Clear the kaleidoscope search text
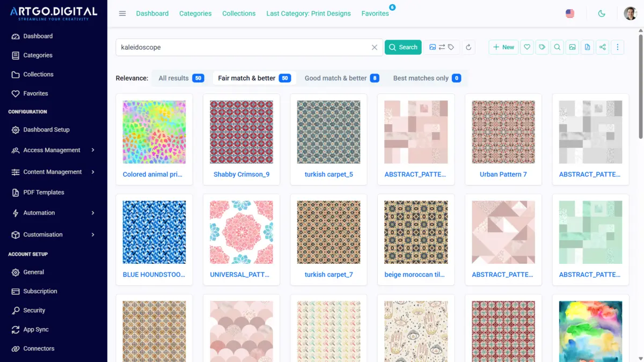Image resolution: width=644 pixels, height=362 pixels. (375, 47)
